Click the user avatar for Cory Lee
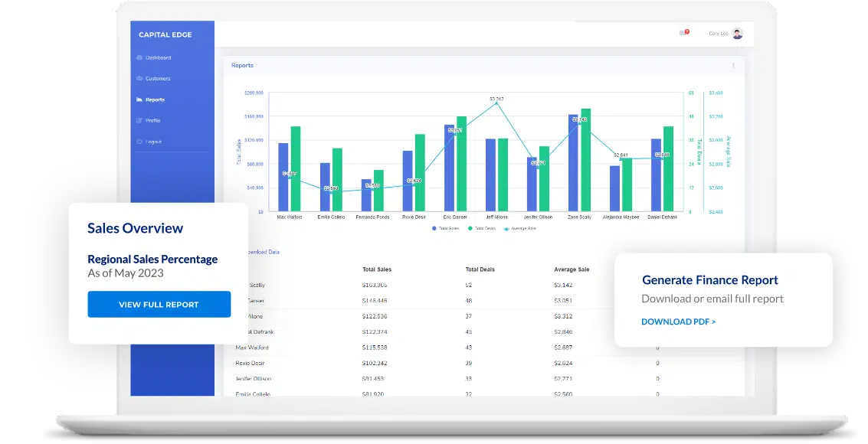The width and height of the screenshot is (868, 444). [x=737, y=34]
